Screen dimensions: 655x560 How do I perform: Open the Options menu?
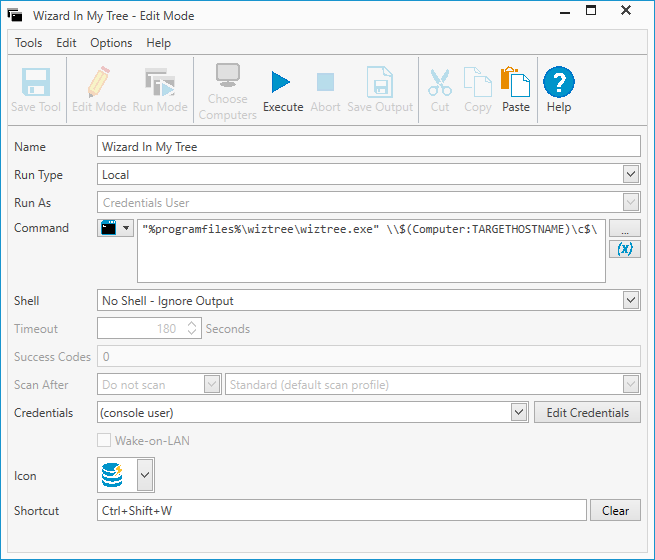pyautogui.click(x=111, y=43)
